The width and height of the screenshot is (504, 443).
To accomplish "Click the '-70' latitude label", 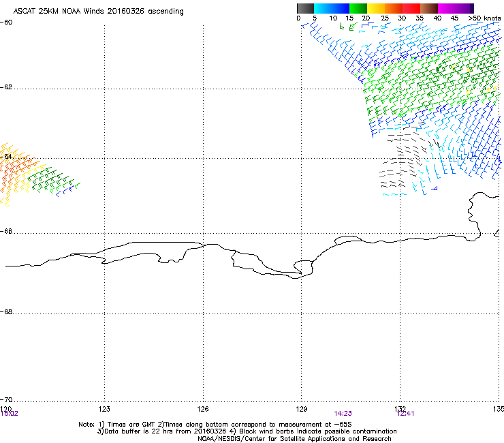I will [6, 400].
